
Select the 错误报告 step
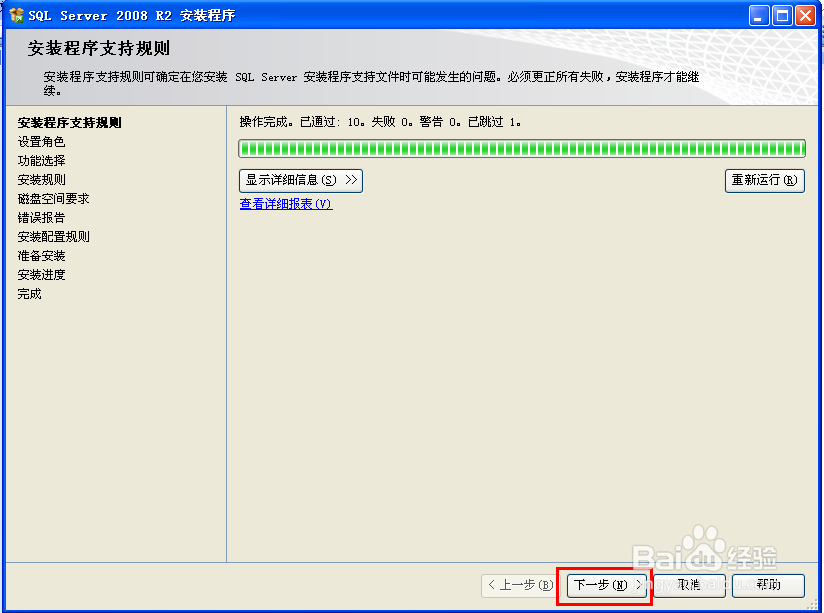(x=40, y=217)
